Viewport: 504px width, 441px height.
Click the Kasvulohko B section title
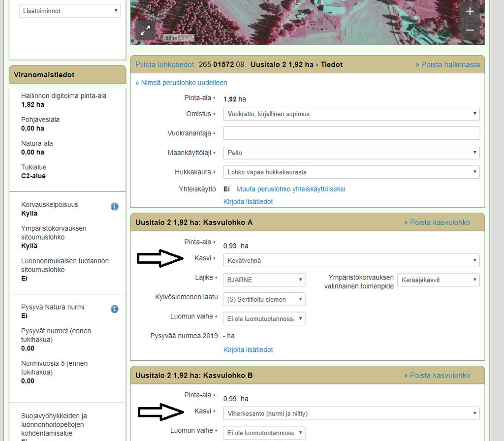(x=194, y=376)
